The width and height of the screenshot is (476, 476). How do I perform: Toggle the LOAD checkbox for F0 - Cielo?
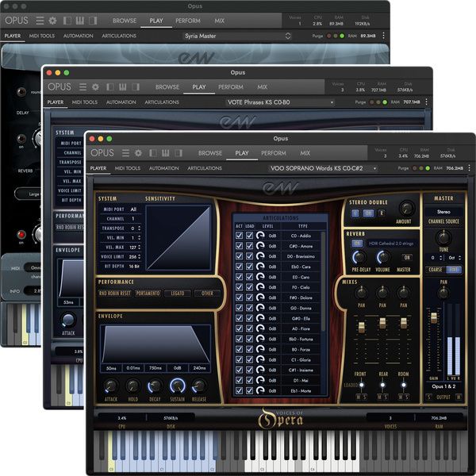coord(250,287)
